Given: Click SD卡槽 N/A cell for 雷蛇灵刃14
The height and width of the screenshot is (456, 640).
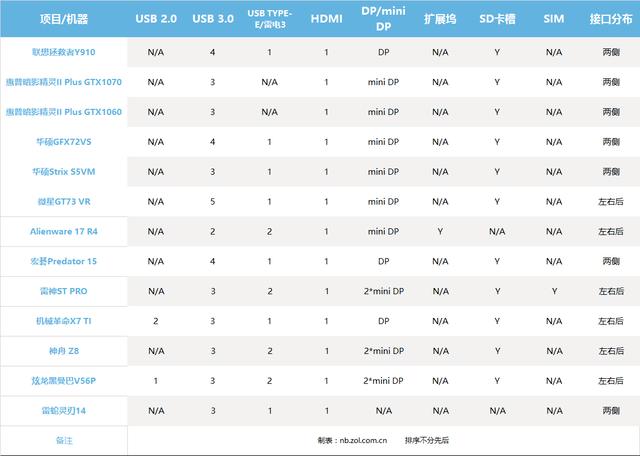Looking at the screenshot, I should coord(498,410).
